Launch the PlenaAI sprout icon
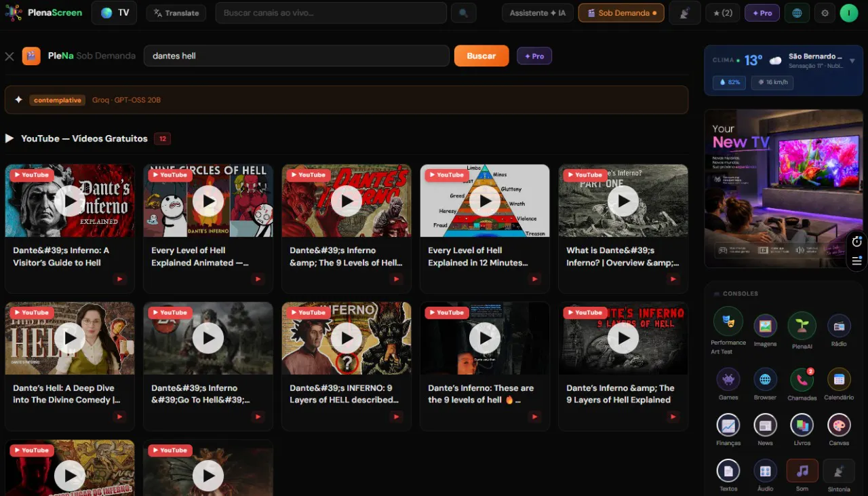Screen dimensions: 868x496 802,326
